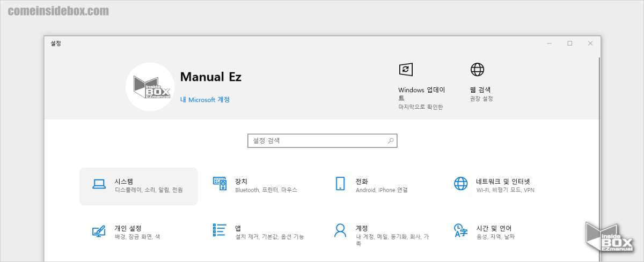Click the text 마지막으로 확인한
The image size is (644, 262).
[x=421, y=107]
